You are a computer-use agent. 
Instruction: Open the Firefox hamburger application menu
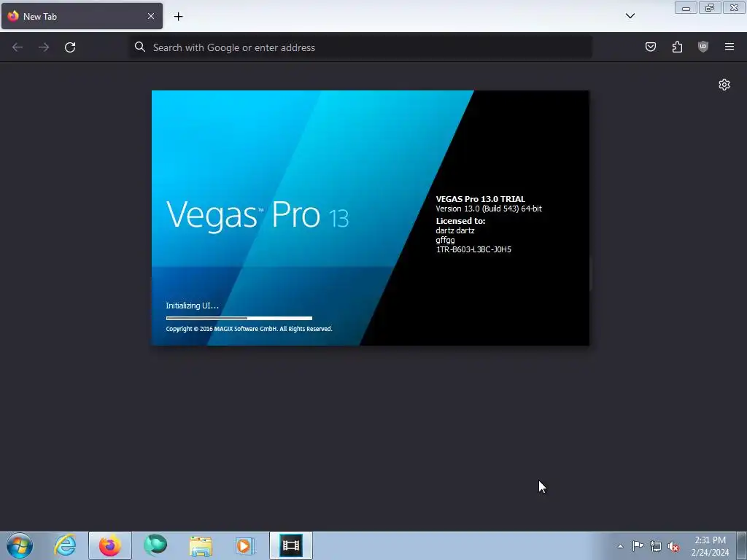click(729, 47)
